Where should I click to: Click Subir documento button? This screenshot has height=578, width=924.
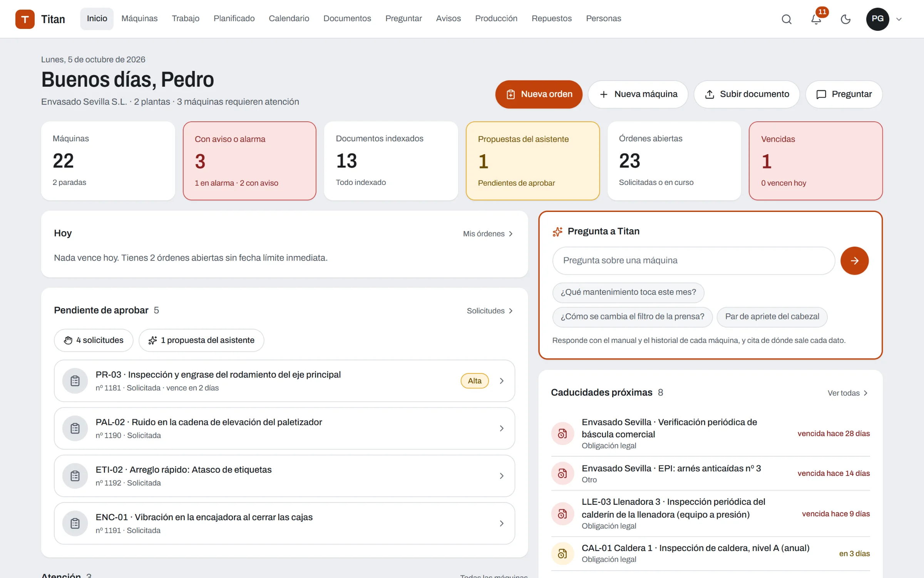[x=747, y=94]
